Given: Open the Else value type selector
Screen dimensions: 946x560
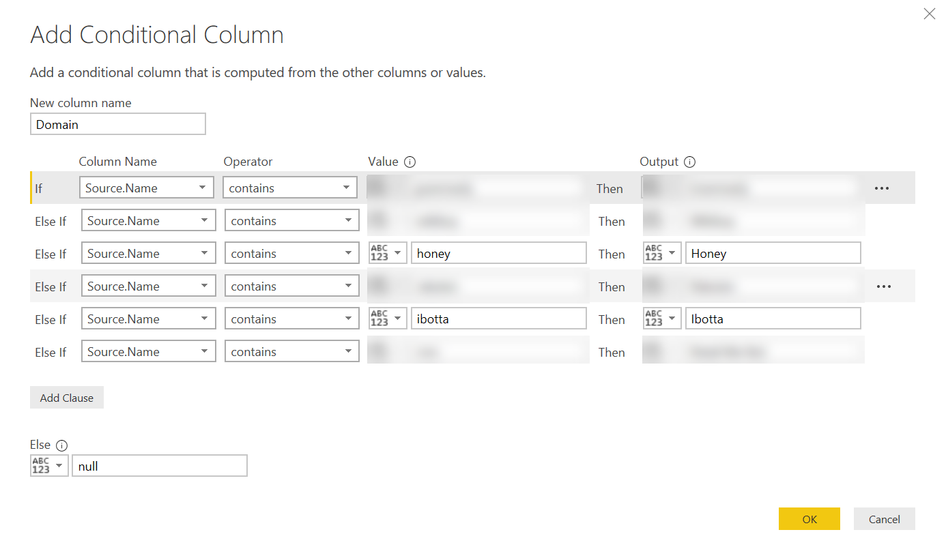Looking at the screenshot, I should (x=49, y=466).
